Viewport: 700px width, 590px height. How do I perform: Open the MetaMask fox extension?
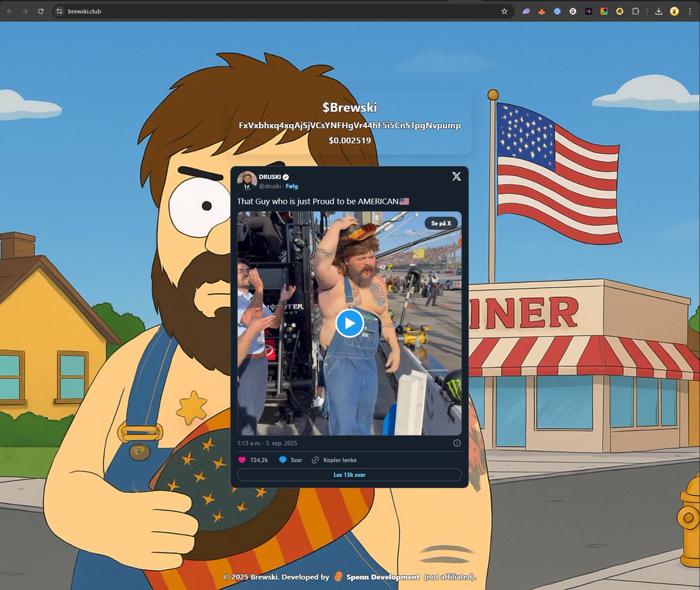(541, 11)
